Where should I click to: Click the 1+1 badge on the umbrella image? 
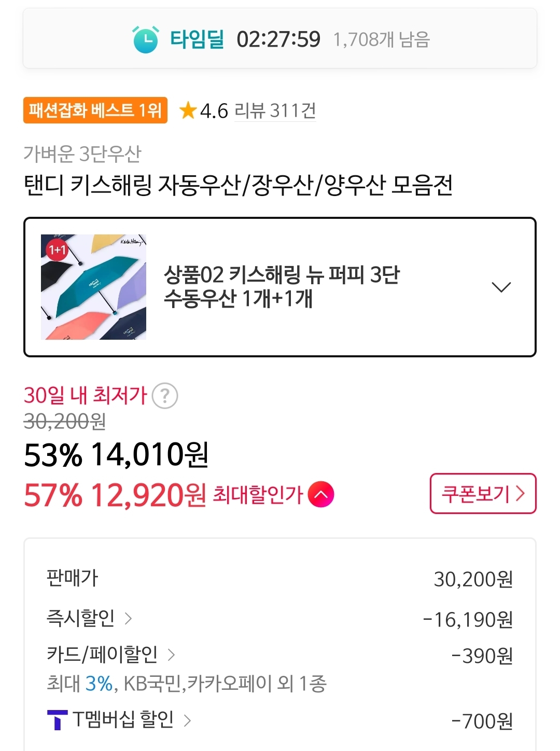point(57,250)
